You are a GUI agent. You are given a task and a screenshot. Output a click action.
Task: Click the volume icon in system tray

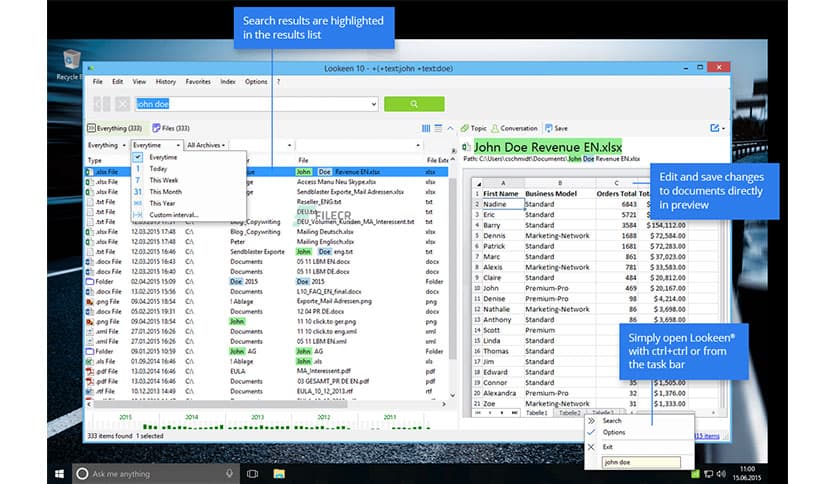click(x=721, y=473)
